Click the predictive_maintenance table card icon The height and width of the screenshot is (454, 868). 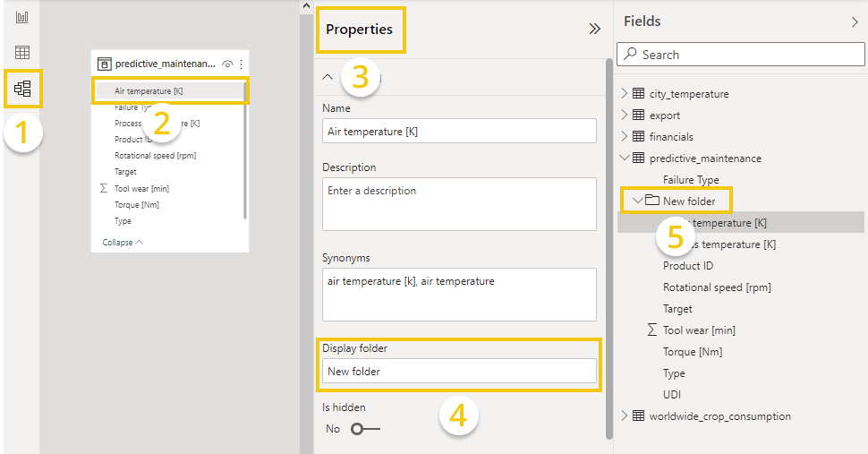point(105,64)
